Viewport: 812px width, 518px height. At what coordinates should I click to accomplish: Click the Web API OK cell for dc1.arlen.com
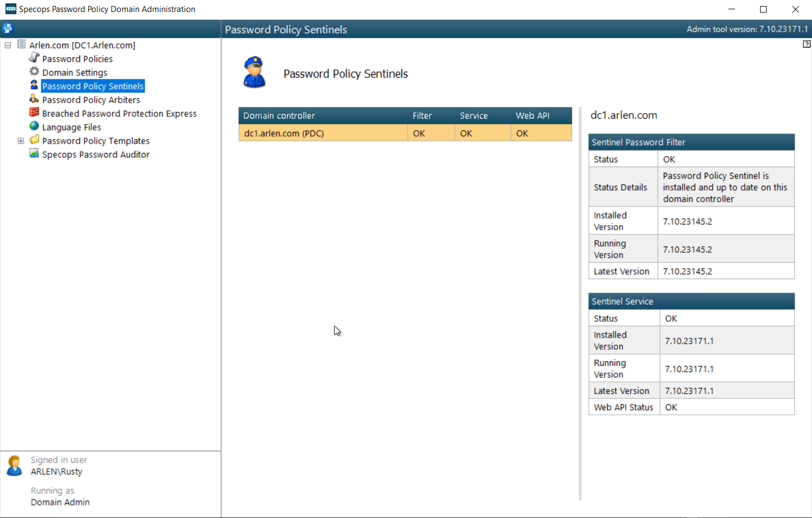pyautogui.click(x=541, y=133)
